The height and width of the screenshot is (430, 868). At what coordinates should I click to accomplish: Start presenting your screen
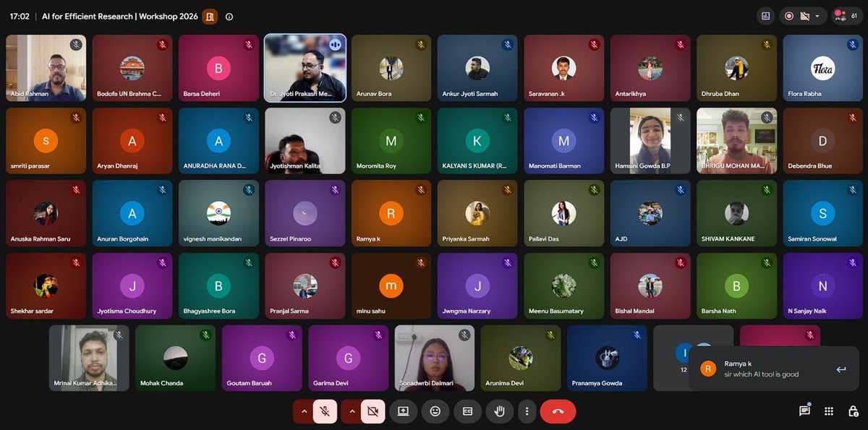tap(403, 411)
